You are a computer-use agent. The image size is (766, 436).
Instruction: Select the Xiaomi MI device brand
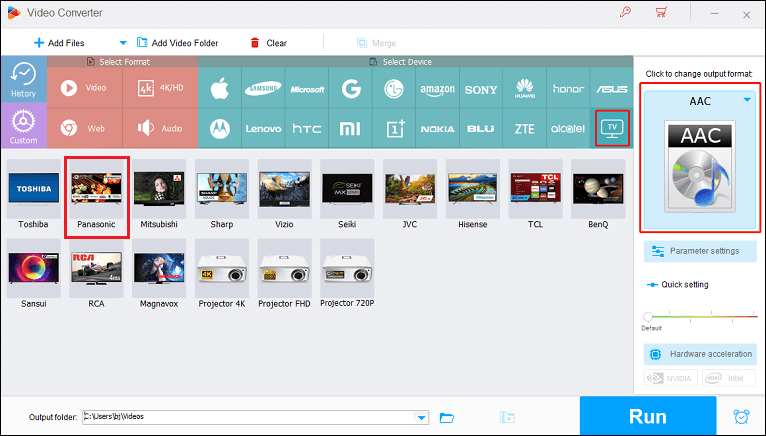[x=351, y=129]
